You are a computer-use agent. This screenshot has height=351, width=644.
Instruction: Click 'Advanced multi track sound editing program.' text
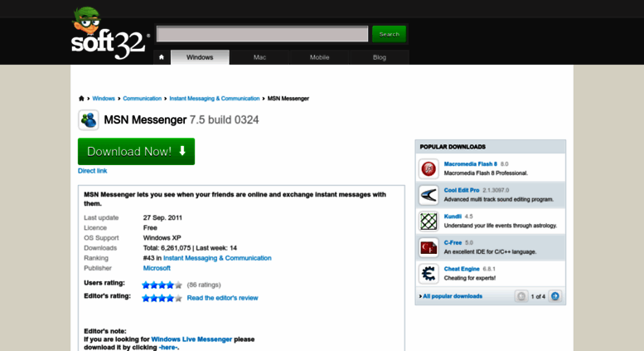coord(499,199)
